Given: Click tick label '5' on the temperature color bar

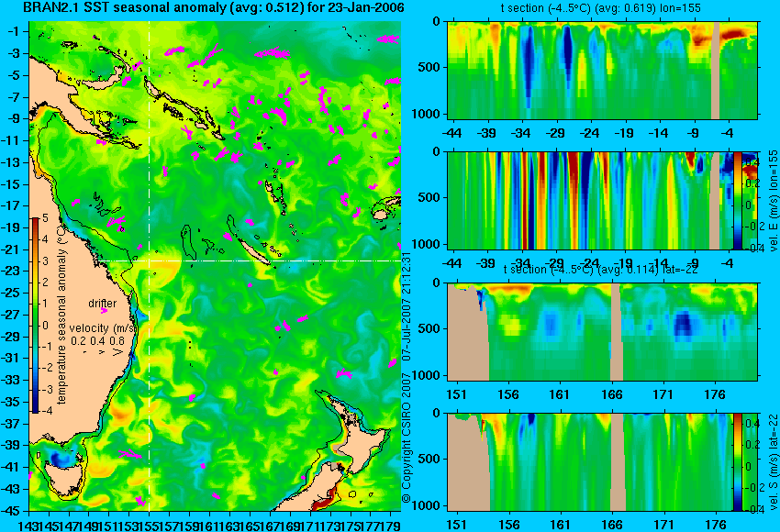Looking at the screenshot, I should click(45, 217).
